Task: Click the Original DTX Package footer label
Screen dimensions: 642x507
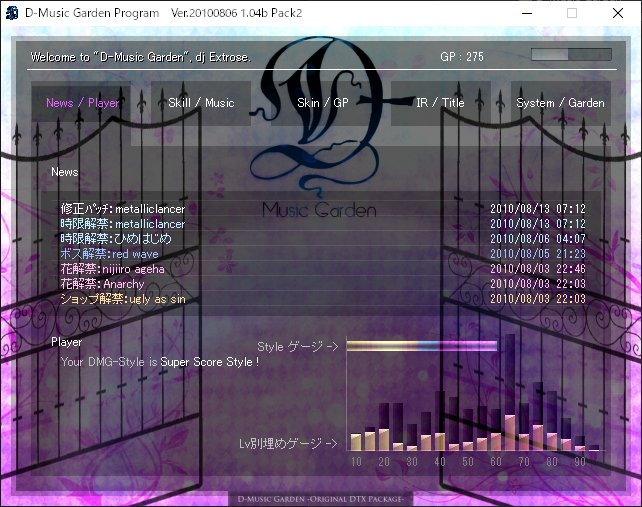Action: click(321, 498)
